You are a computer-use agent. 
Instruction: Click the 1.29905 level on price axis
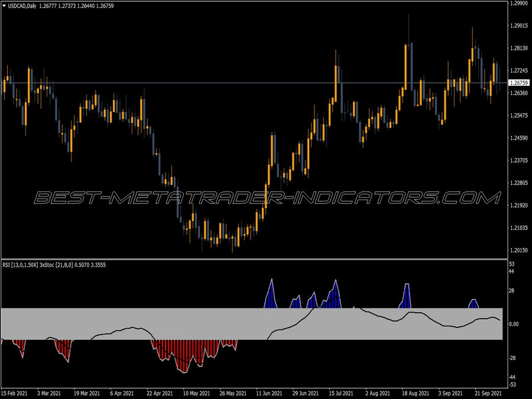pyautogui.click(x=518, y=4)
